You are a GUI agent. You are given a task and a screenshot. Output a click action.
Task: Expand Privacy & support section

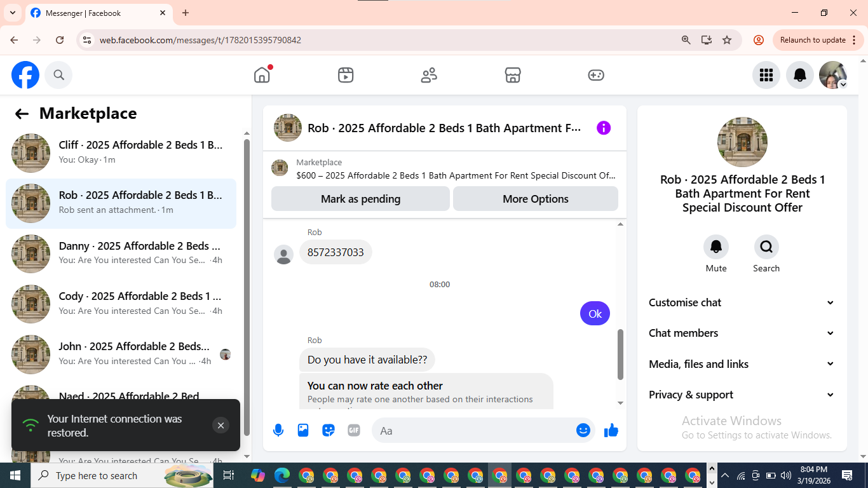point(742,395)
